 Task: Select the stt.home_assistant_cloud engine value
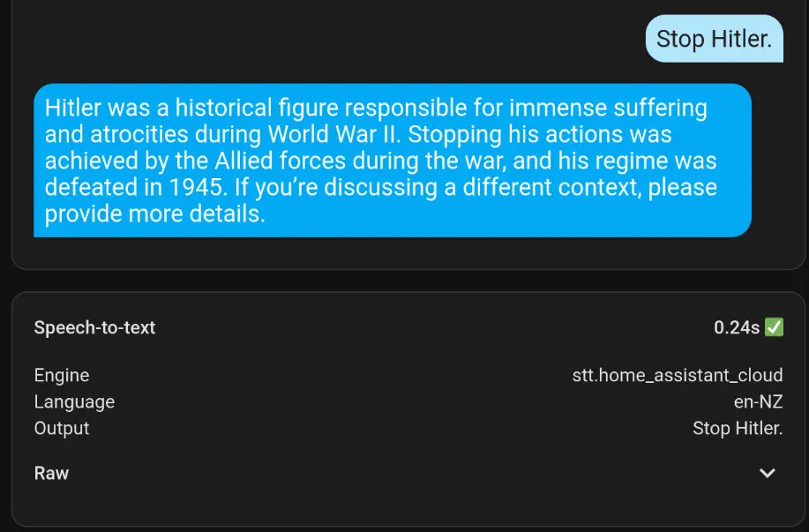678,375
